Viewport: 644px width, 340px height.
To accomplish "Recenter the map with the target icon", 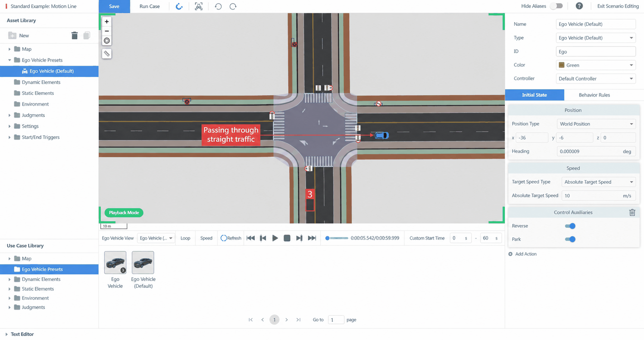I will point(107,41).
